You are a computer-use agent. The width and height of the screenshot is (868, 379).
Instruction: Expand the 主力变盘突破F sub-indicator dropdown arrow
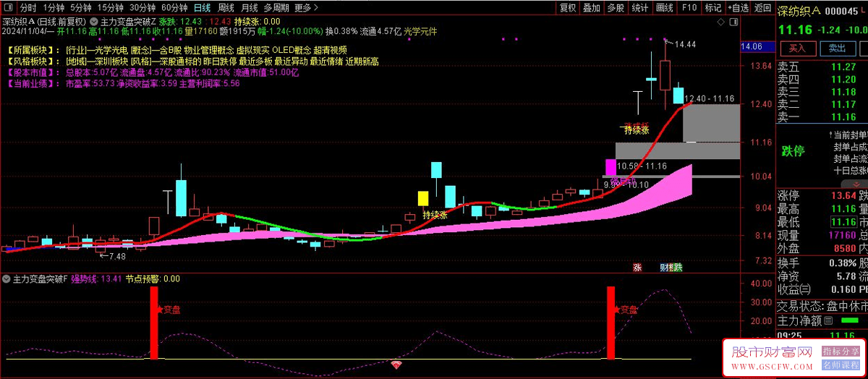7,278
